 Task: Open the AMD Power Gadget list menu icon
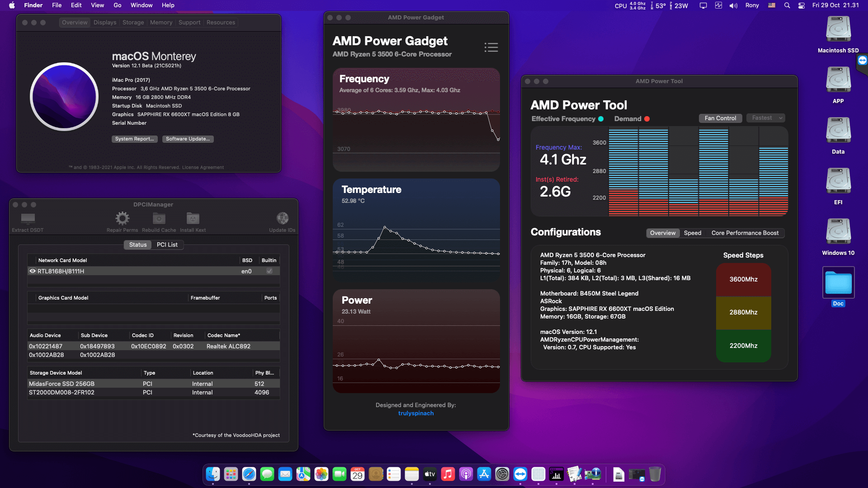pyautogui.click(x=491, y=47)
